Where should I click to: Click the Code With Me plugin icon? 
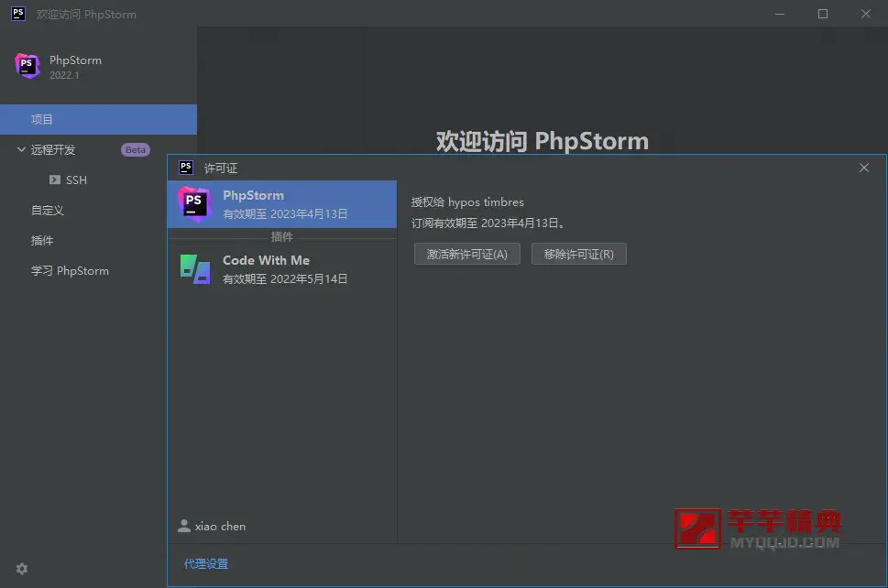click(195, 269)
